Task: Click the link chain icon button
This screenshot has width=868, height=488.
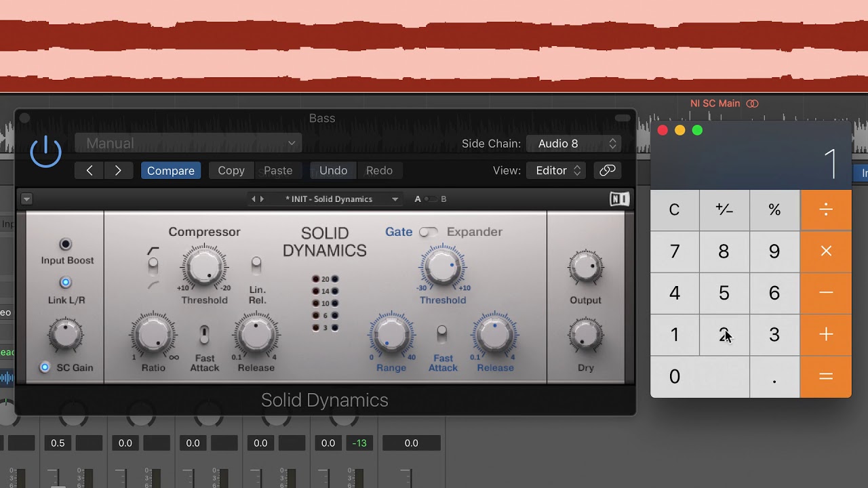Action: point(608,171)
